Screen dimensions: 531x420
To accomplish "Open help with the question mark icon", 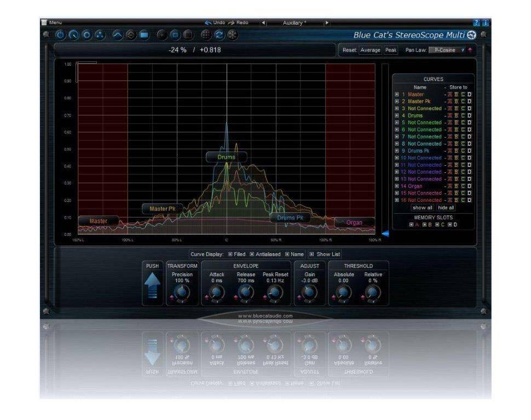I will coord(476,22).
